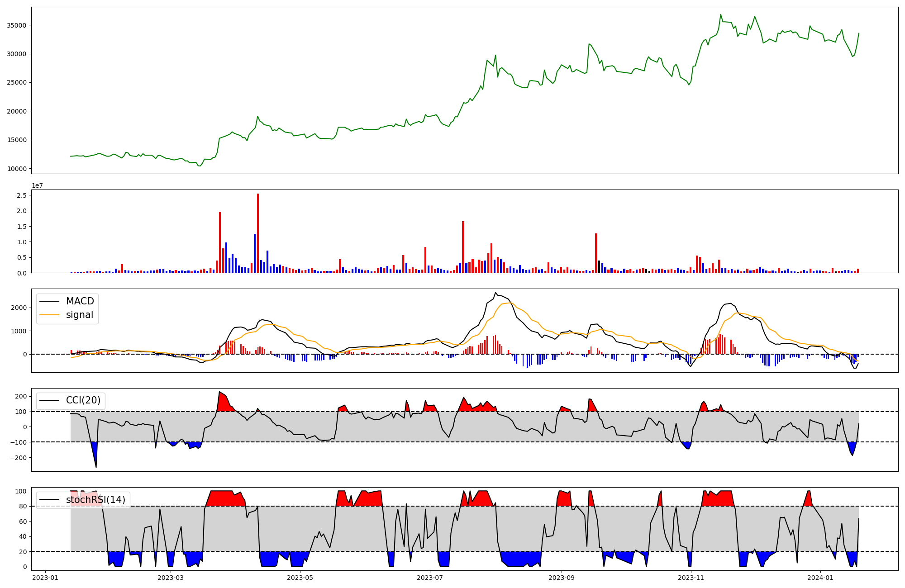
Task: Click the 2023-05 date label
Action: pos(300,578)
